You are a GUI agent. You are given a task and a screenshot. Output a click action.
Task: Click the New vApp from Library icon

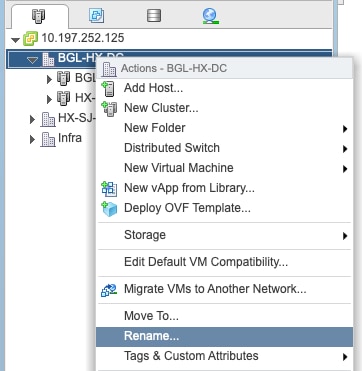pyautogui.click(x=109, y=189)
